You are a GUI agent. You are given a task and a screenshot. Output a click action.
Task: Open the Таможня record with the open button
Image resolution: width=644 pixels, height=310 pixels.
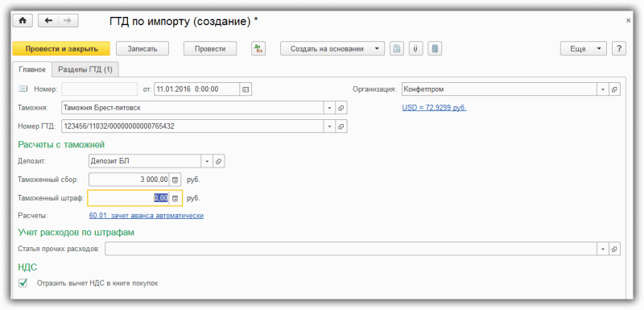[x=341, y=108]
